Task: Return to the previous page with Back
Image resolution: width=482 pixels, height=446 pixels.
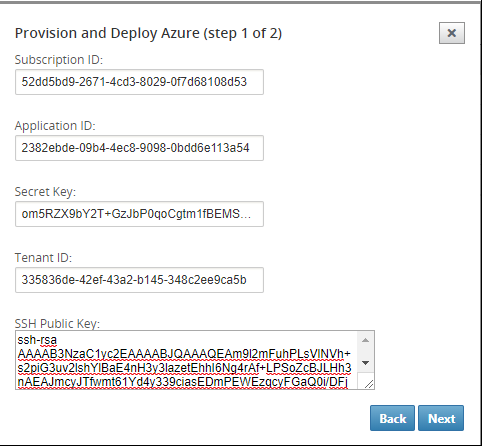Action: pyautogui.click(x=392, y=418)
